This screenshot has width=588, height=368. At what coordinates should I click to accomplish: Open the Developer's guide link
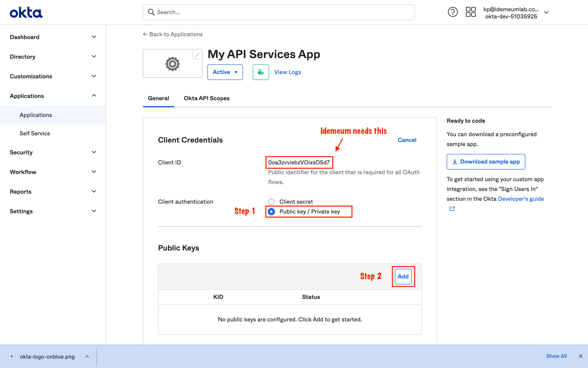(521, 199)
